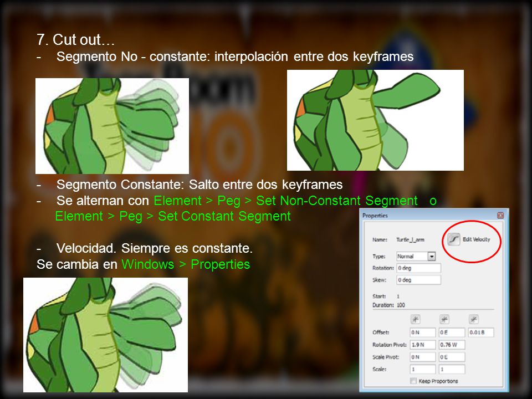Click the 'Scale Pivot:' label
The image size is (532, 399).
click(386, 357)
